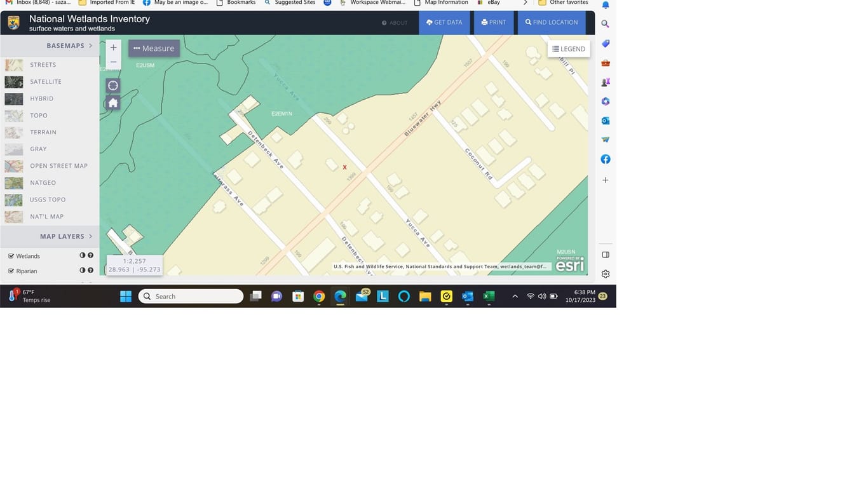
Task: Add a sidebar app with the plus icon
Action: [606, 180]
